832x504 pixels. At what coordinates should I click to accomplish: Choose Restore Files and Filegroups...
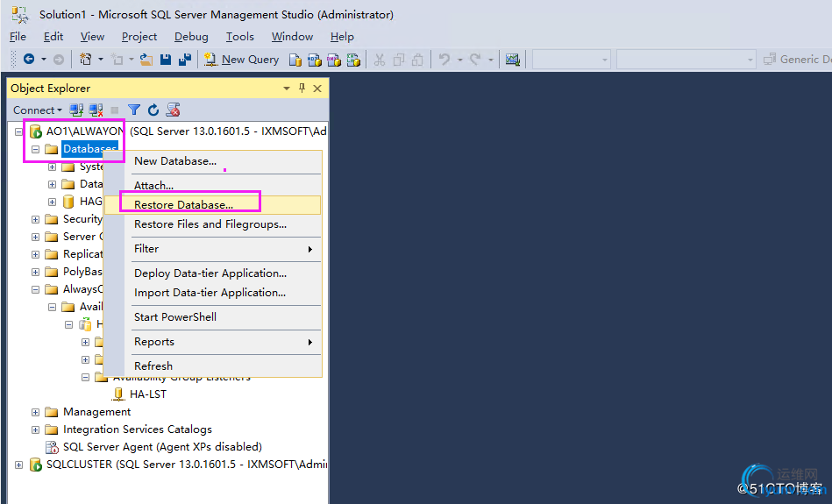click(x=212, y=224)
